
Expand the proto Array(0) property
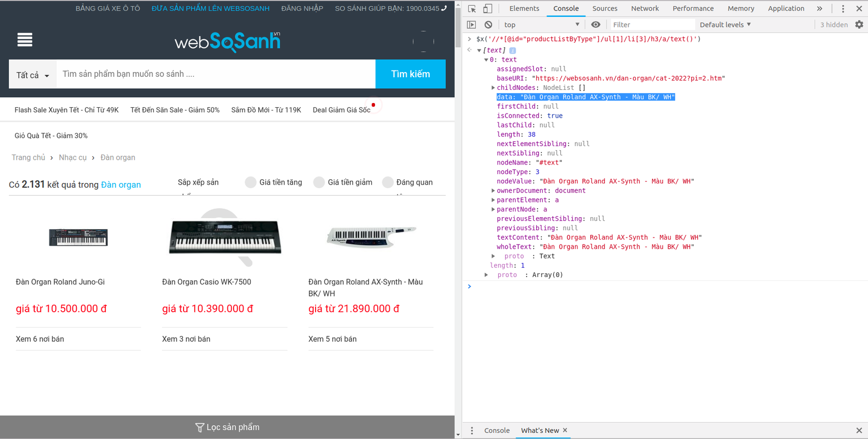click(486, 275)
